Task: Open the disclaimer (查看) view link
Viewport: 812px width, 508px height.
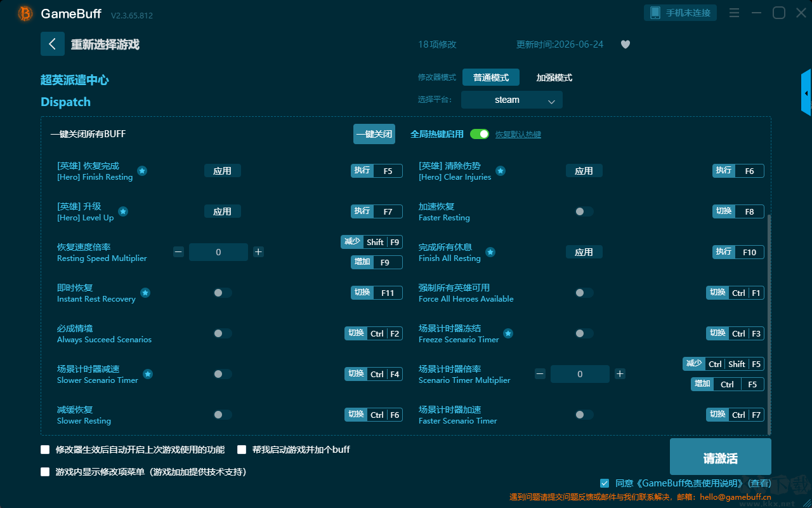Action: click(x=759, y=483)
